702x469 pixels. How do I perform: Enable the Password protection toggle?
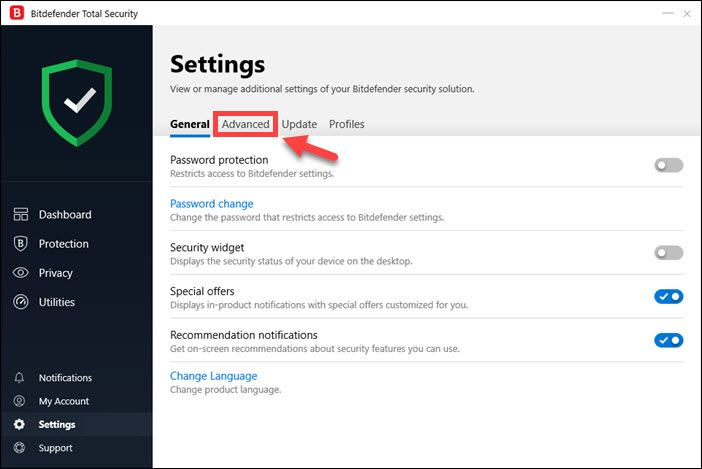coord(668,165)
